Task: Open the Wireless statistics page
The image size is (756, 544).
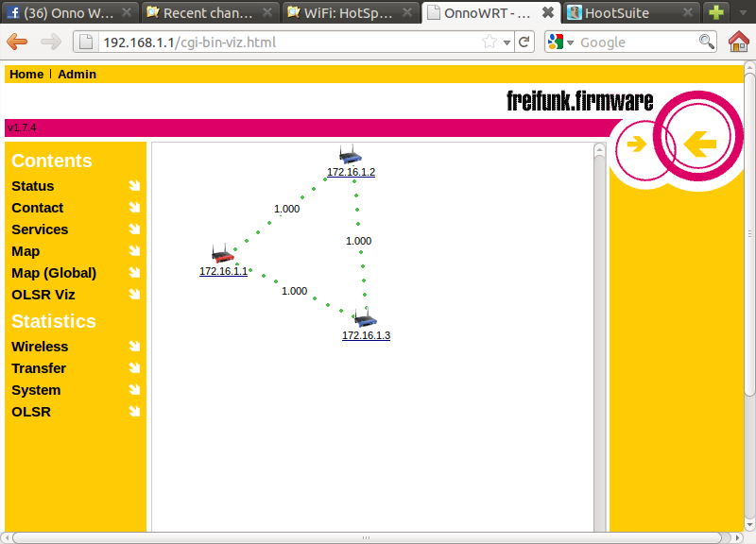Action: coord(40,347)
